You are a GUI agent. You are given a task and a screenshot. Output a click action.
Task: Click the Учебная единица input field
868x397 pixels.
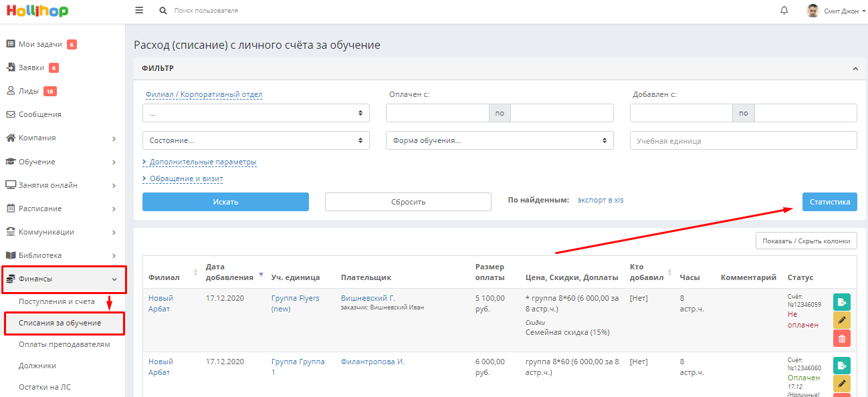744,140
